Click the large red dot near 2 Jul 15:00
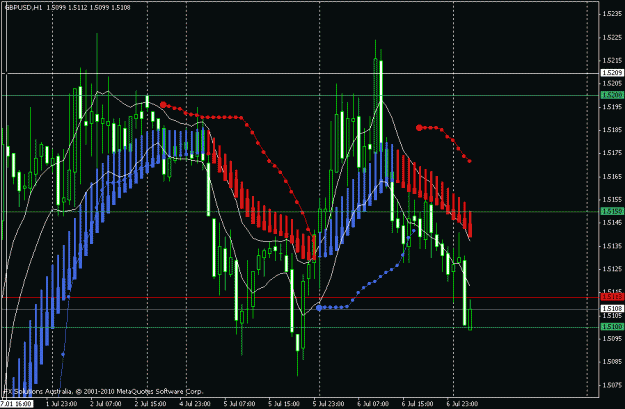This screenshot has height=409, width=625. [163, 105]
